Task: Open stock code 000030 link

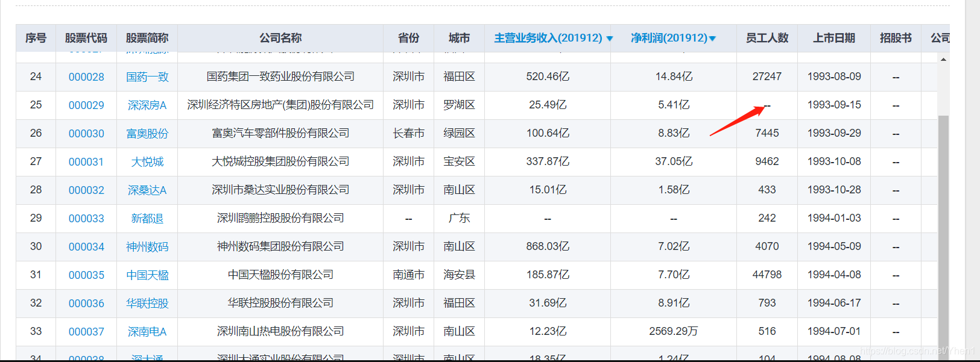Action: [x=86, y=134]
